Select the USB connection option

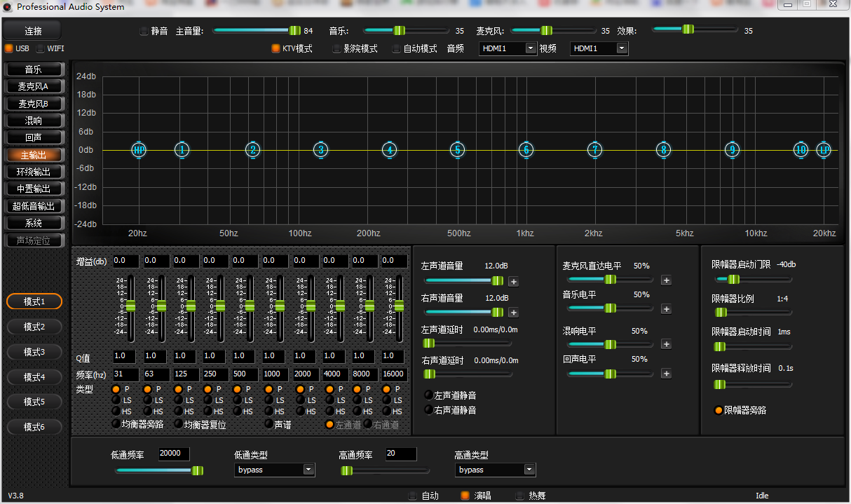pos(8,48)
